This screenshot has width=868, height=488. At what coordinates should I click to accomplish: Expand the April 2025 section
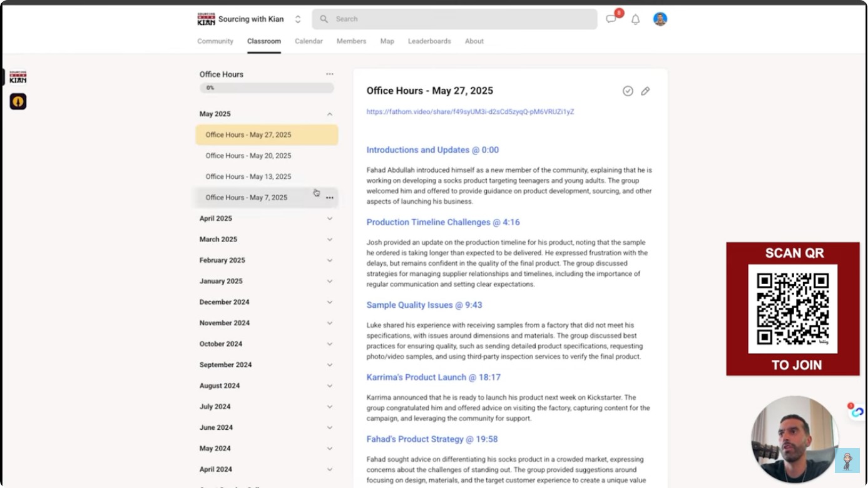[x=330, y=218]
